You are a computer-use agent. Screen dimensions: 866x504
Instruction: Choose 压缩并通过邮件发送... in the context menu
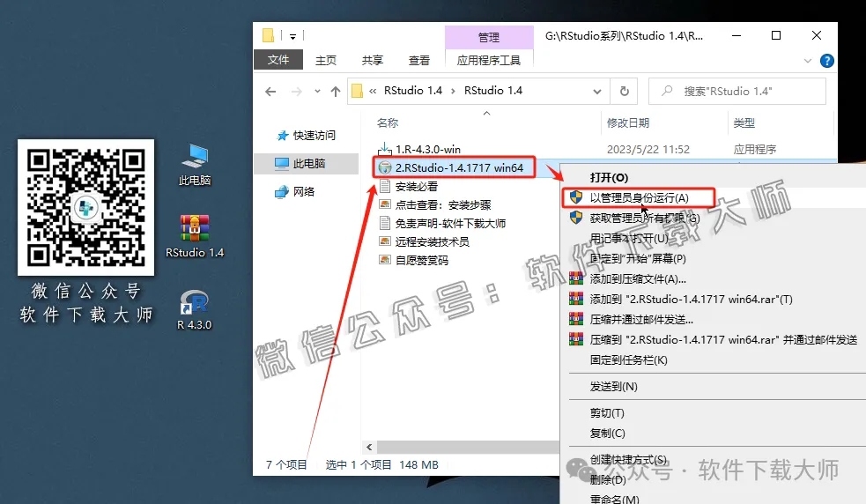[641, 320]
